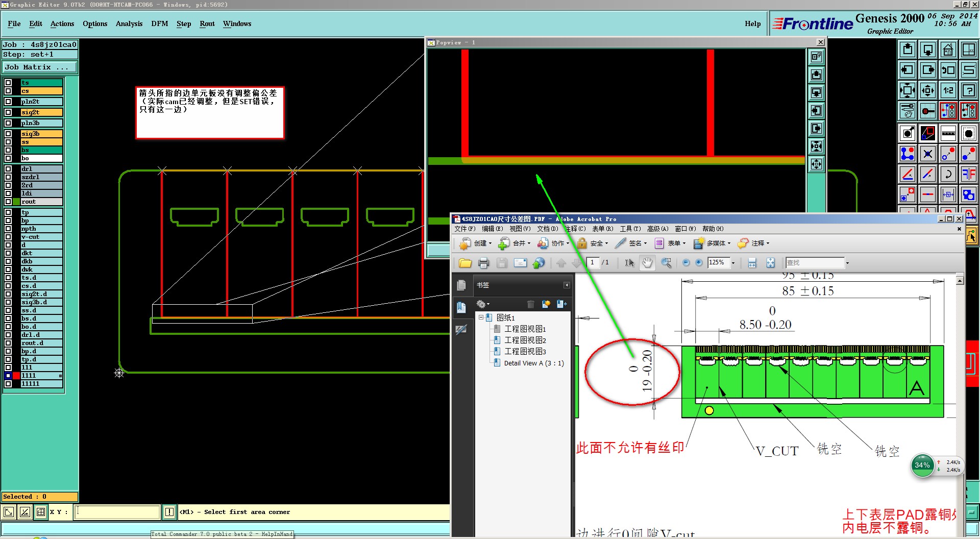Viewport: 980px width, 539px height.
Task: Open the Acrobat 创建 dropdown
Action: click(475, 243)
